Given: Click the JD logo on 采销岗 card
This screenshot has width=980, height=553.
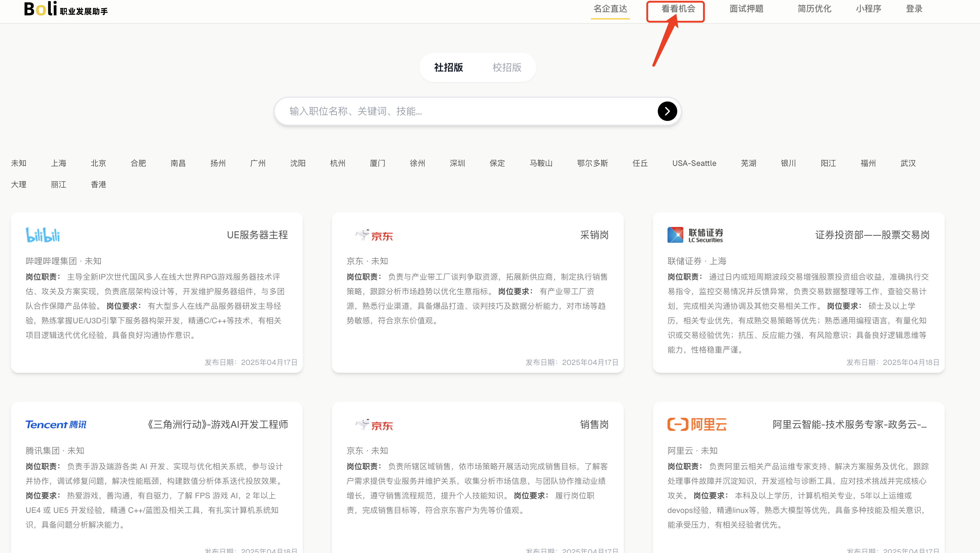Looking at the screenshot, I should (374, 235).
